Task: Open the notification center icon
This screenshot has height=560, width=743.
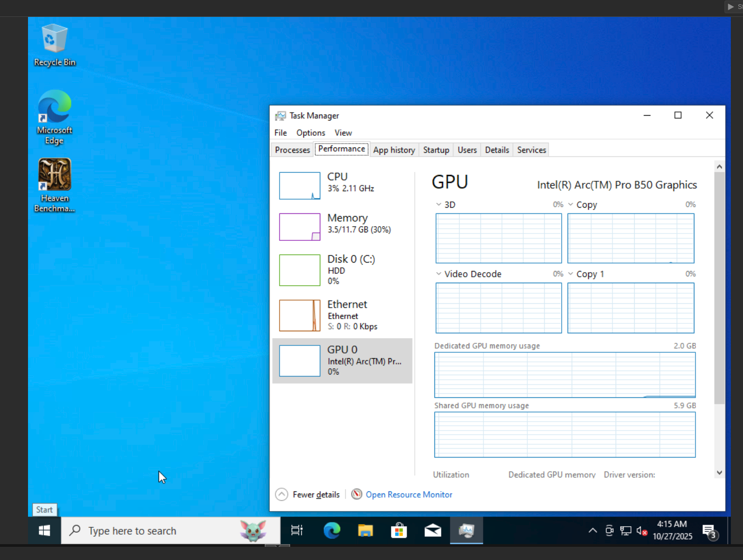Action: point(709,531)
